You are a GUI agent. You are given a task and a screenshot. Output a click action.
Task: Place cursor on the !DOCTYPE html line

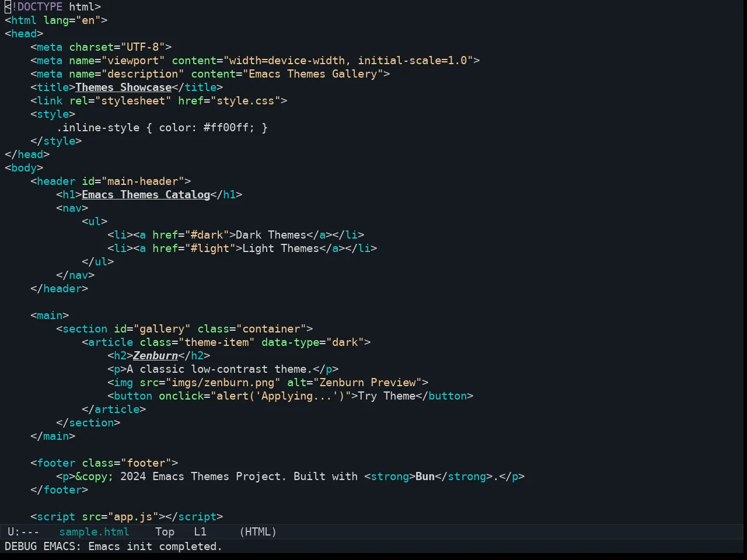pos(53,7)
